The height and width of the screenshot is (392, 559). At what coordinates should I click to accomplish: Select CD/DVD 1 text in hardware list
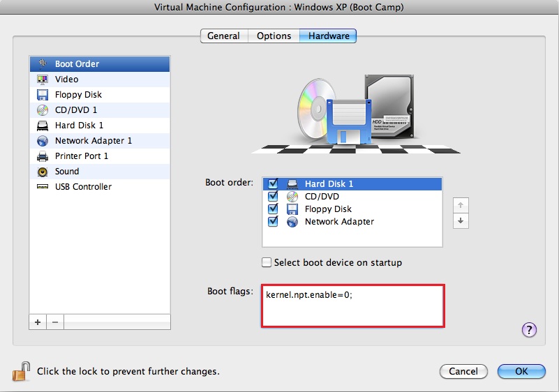click(x=76, y=110)
